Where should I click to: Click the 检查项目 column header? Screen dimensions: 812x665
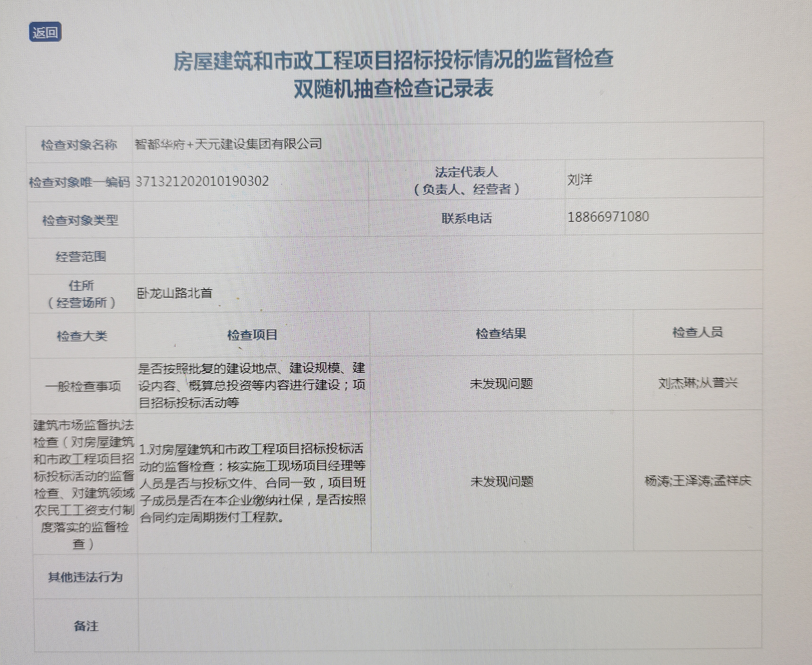point(252,335)
